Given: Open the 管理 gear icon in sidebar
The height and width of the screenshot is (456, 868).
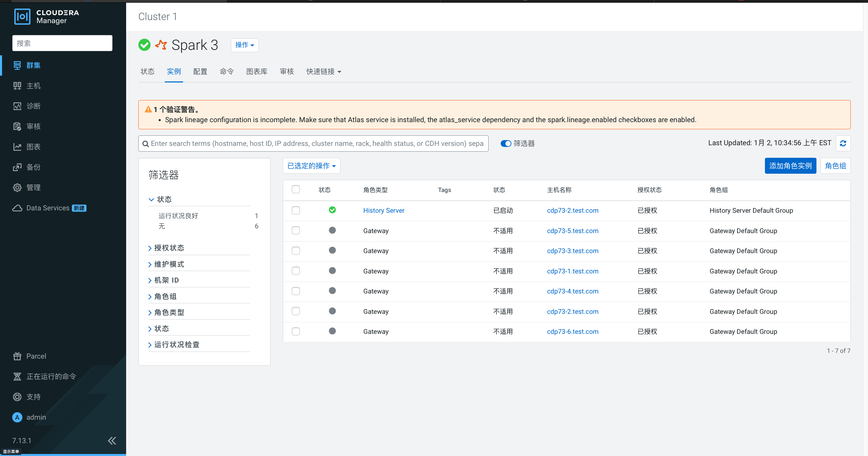Looking at the screenshot, I should point(17,188).
